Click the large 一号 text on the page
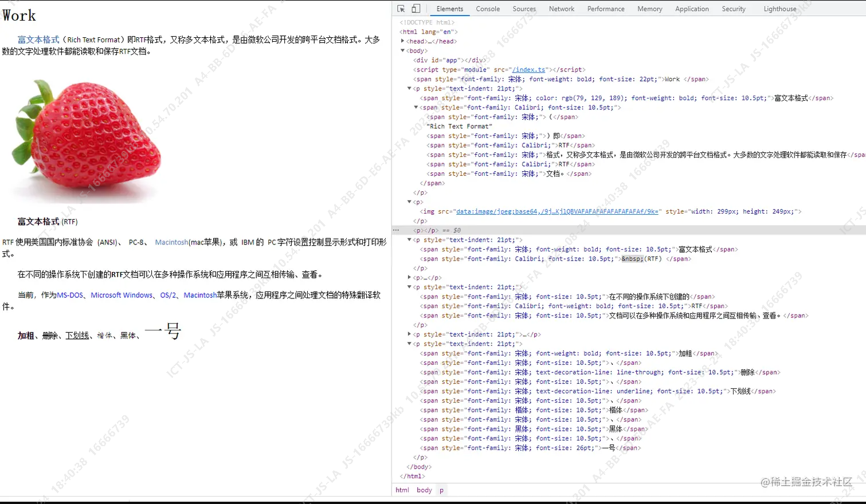866x504 pixels. point(163,331)
